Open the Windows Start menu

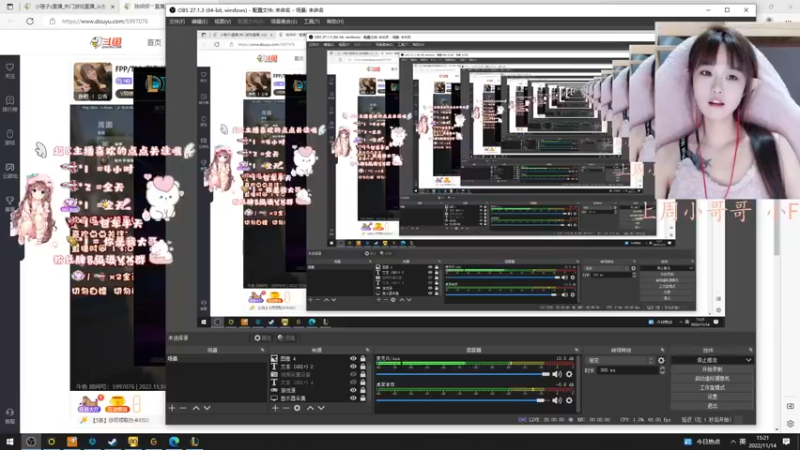click(x=10, y=441)
